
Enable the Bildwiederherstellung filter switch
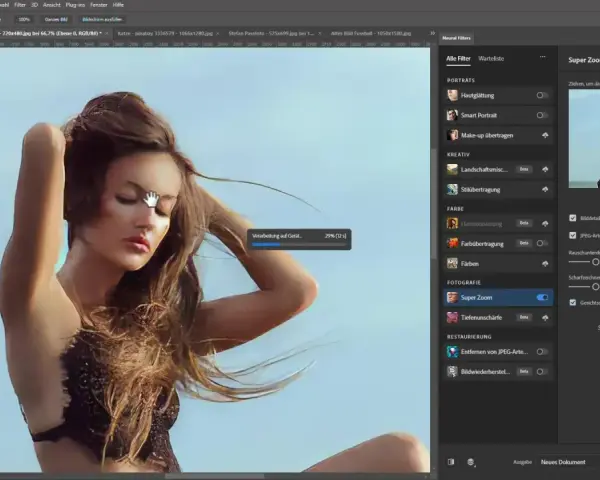541,371
